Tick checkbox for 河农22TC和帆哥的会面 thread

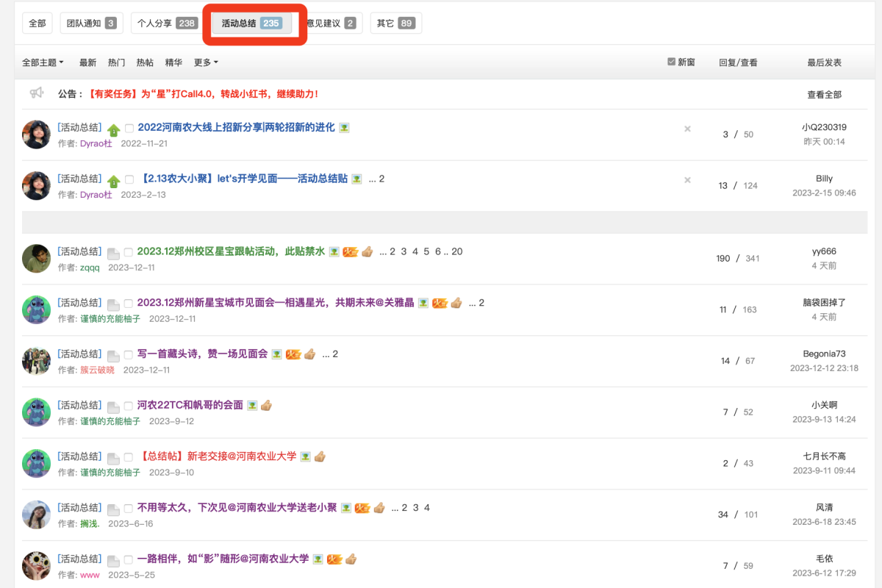point(129,406)
